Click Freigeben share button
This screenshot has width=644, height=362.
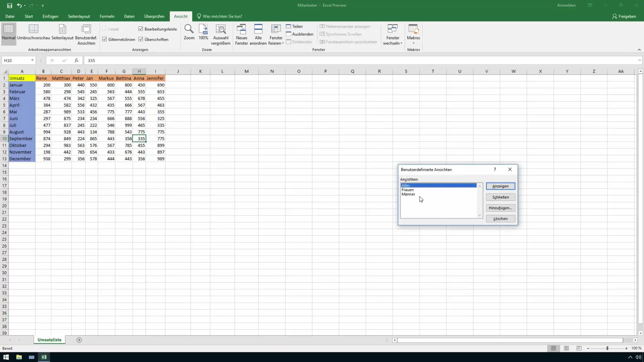pyautogui.click(x=624, y=16)
